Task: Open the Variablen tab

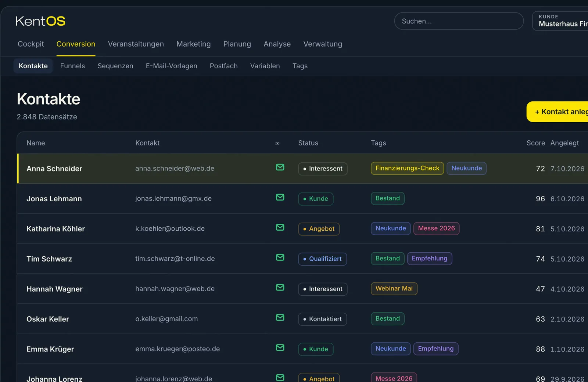Action: (x=265, y=66)
